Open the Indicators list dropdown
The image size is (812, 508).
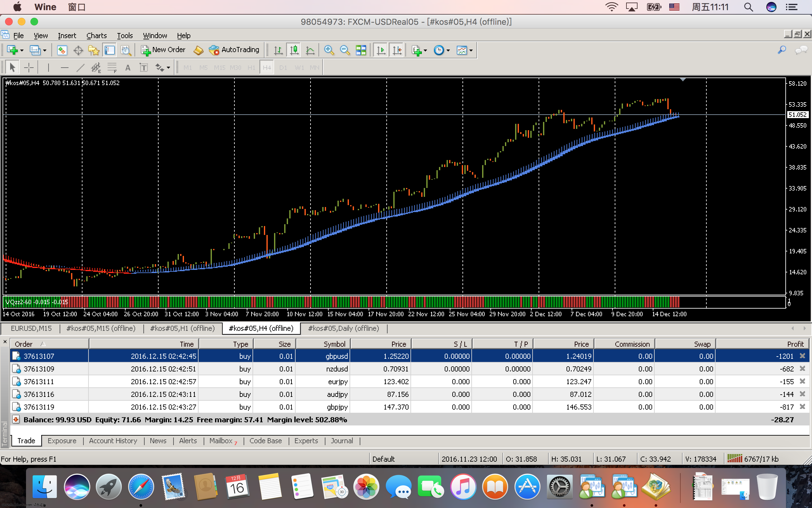419,50
